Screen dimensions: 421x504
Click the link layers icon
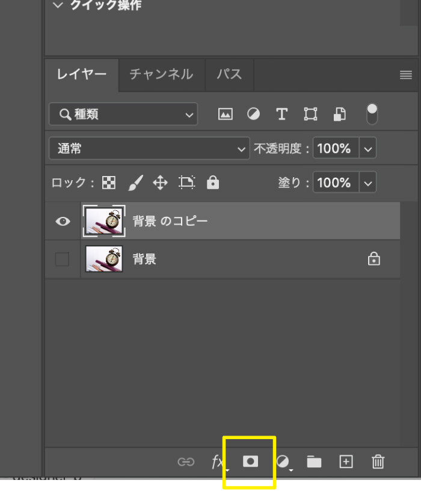coord(186,462)
